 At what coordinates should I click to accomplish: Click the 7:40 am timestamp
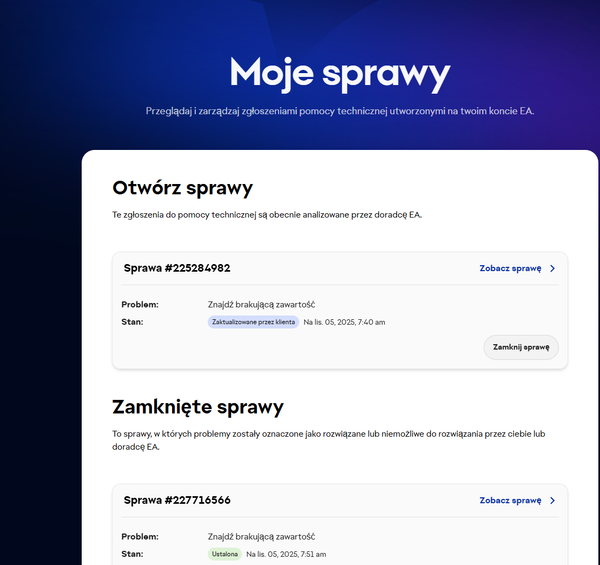(x=344, y=322)
